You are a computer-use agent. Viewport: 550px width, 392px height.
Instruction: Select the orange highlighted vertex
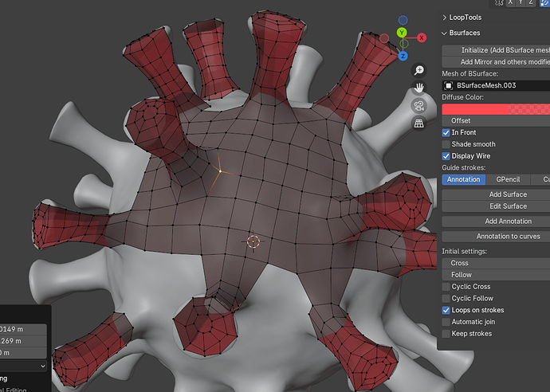pyautogui.click(x=220, y=171)
